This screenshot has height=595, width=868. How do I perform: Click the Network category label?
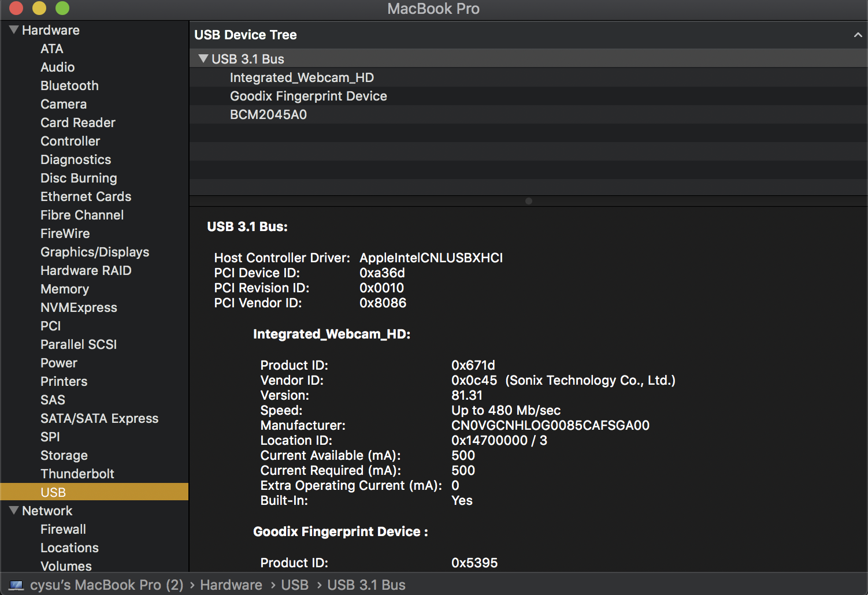47,511
